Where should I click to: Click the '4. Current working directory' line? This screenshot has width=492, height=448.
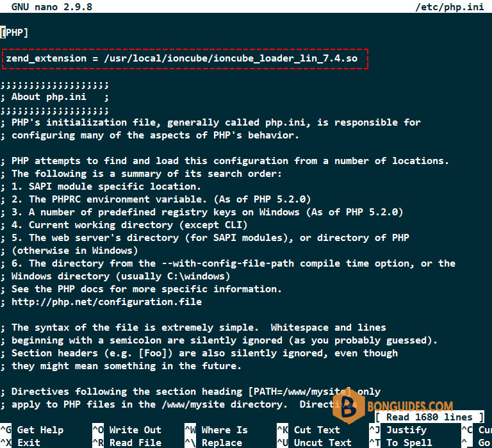coord(124,225)
